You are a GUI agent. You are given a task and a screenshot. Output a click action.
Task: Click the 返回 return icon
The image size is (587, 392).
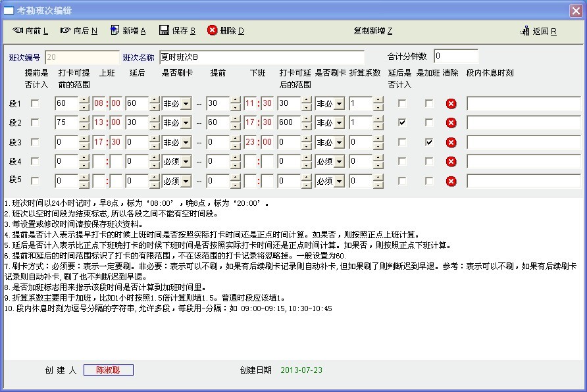pyautogui.click(x=524, y=31)
